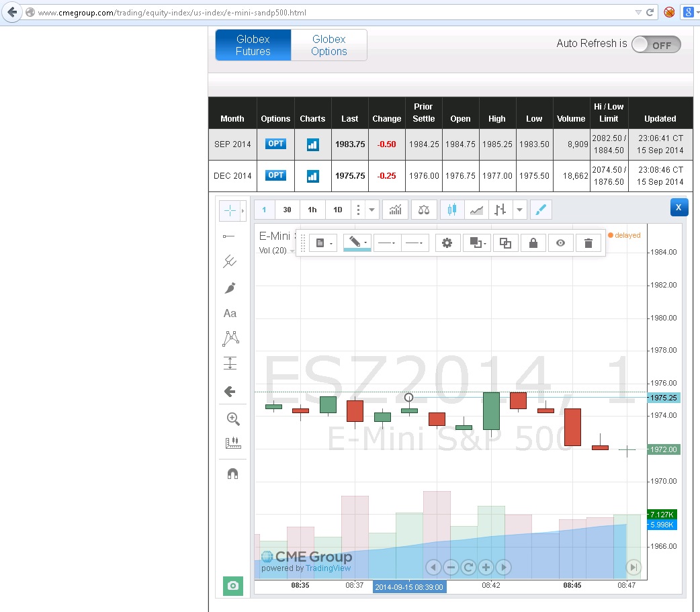Open more time intervals dropdown
Screen dimensions: 700x612
tap(371, 210)
